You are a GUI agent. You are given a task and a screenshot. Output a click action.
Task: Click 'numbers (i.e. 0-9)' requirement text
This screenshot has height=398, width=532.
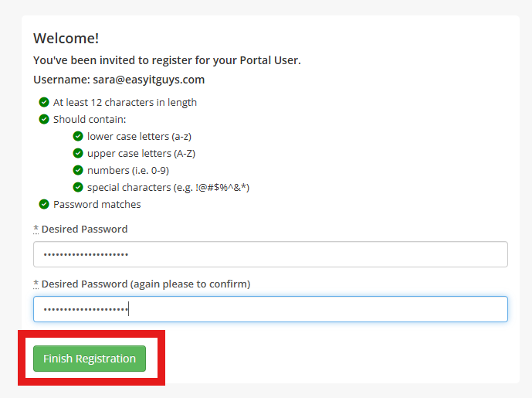point(128,171)
